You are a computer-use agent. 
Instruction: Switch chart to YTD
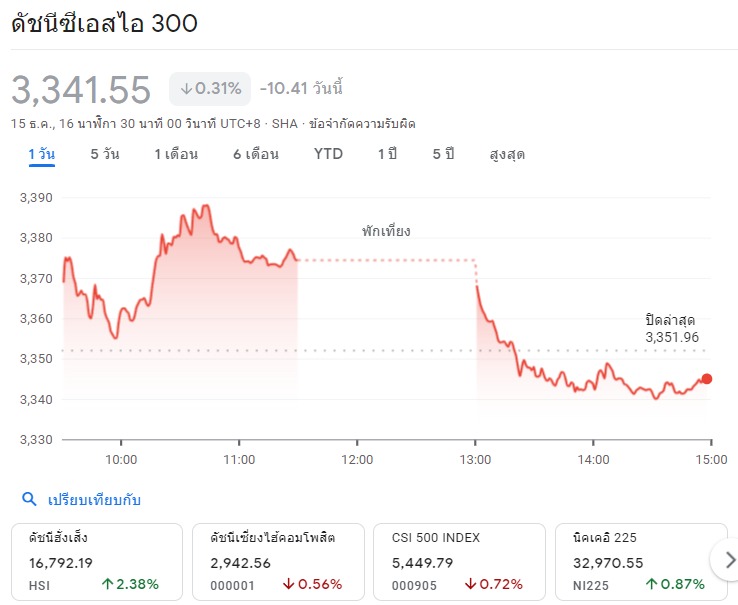(x=328, y=154)
